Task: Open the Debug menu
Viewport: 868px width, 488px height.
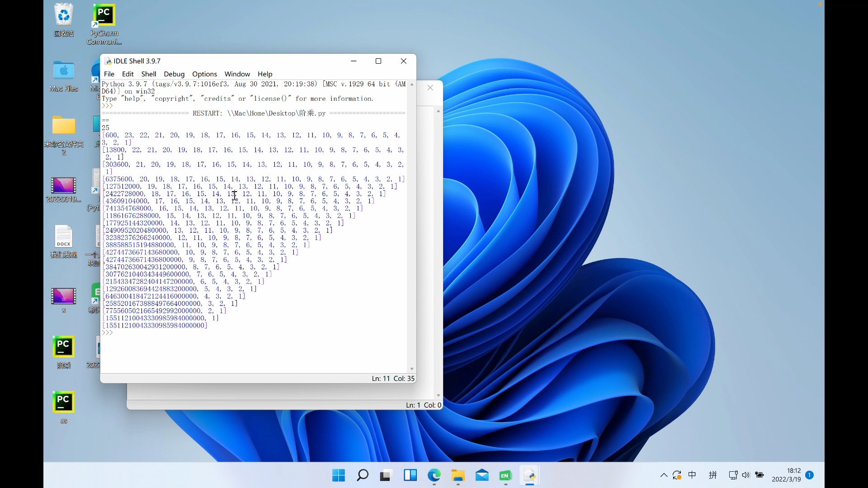Action: (x=174, y=74)
